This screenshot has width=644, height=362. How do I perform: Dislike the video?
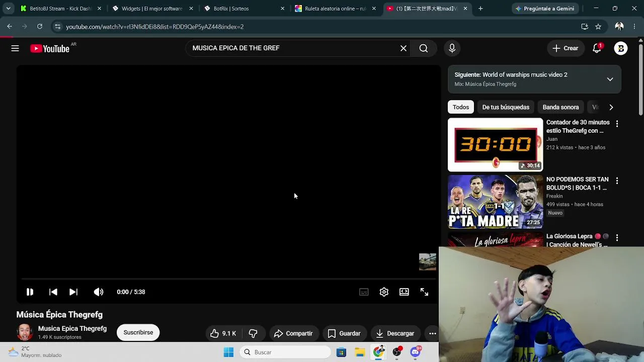click(253, 333)
